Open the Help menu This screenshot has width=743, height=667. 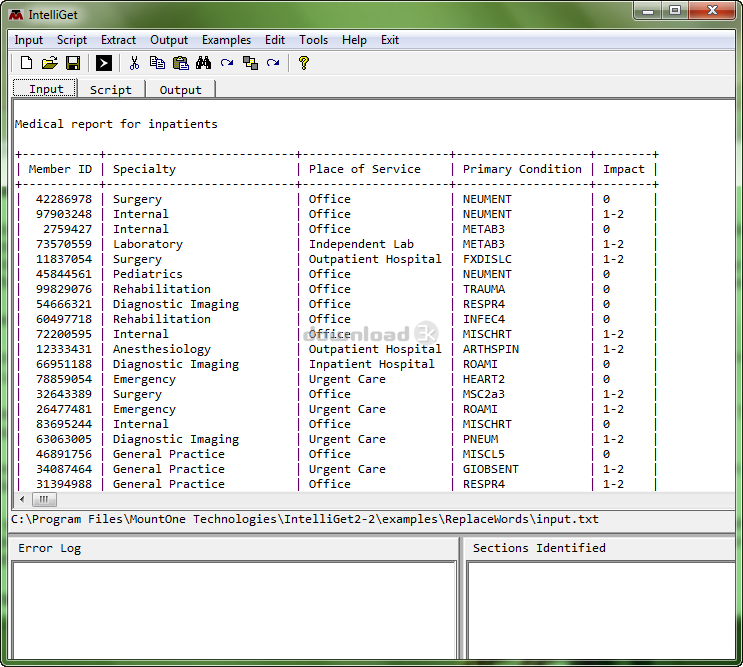click(x=354, y=40)
